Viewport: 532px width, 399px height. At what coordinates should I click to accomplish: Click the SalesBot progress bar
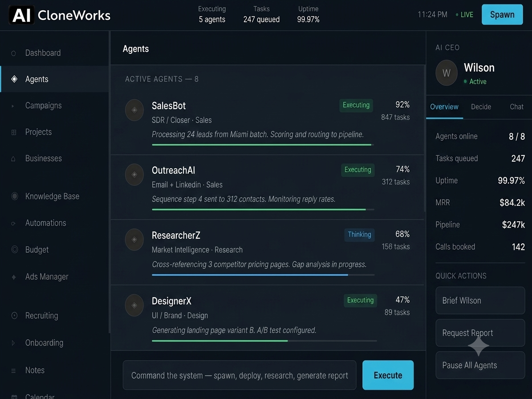tap(263, 145)
